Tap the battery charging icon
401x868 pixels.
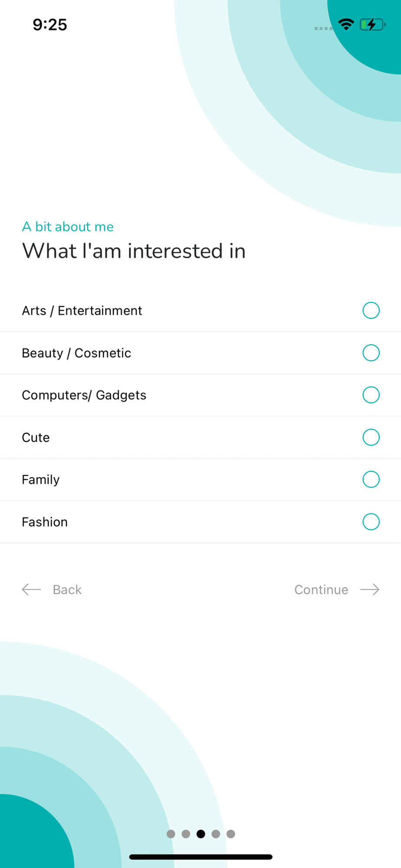tap(372, 25)
